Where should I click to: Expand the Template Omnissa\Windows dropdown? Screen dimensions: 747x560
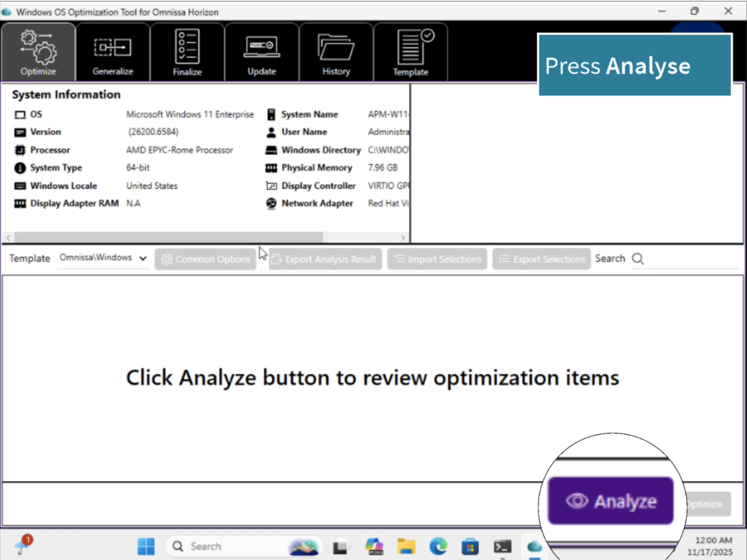click(x=103, y=258)
